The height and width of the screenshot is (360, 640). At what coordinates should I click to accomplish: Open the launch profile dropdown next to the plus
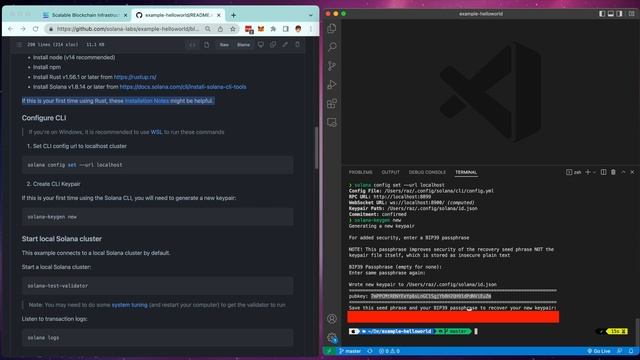pos(594,172)
